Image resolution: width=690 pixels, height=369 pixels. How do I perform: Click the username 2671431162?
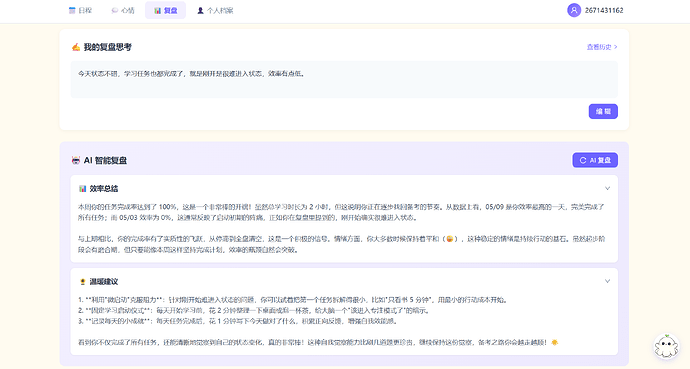(604, 10)
